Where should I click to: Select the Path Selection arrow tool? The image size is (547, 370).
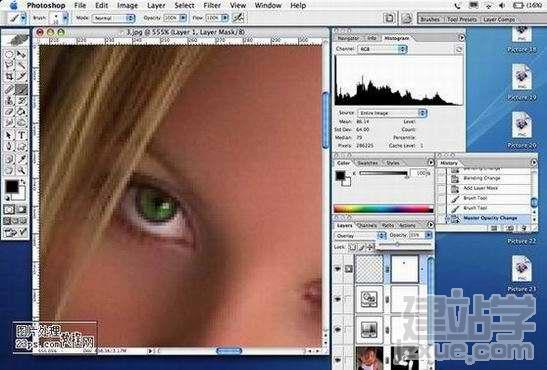click(9, 135)
